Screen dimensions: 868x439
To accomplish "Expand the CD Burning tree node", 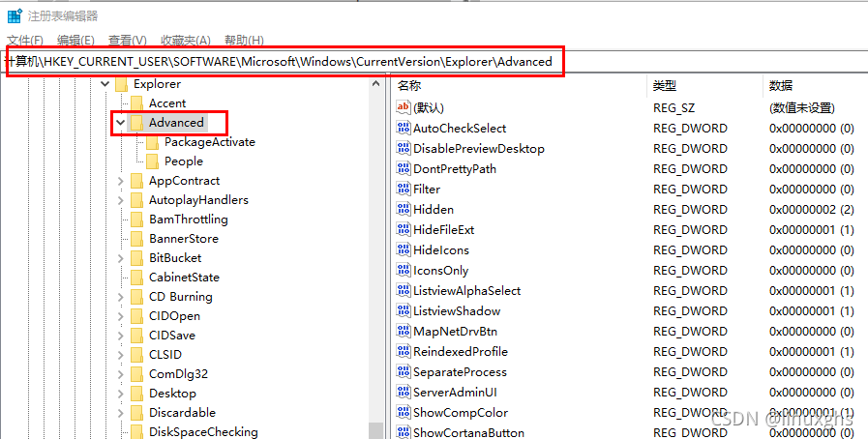I will 121,297.
